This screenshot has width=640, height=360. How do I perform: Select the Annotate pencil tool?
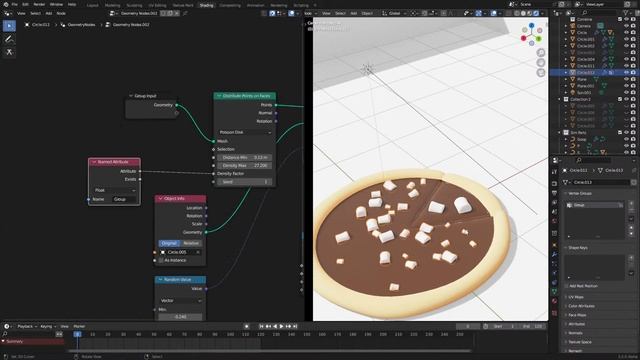tap(9, 39)
